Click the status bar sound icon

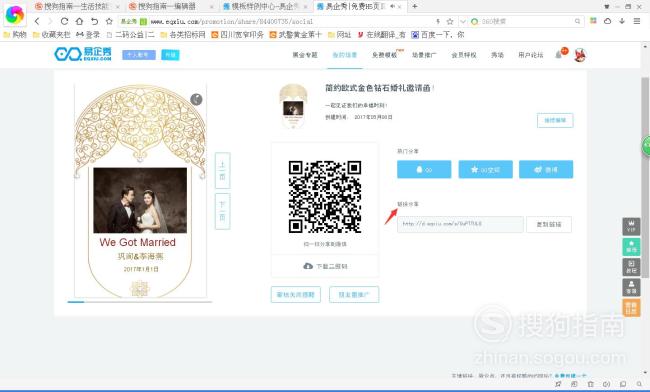pyautogui.click(x=606, y=385)
